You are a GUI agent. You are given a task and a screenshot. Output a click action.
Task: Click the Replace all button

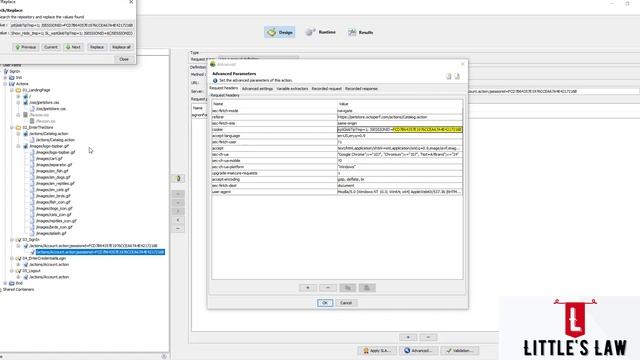(121, 47)
